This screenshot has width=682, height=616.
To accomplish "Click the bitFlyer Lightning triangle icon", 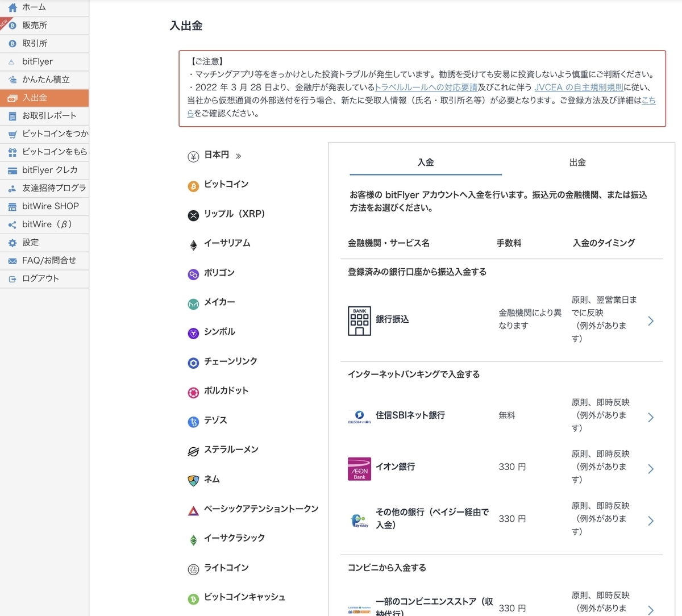I will (12, 61).
